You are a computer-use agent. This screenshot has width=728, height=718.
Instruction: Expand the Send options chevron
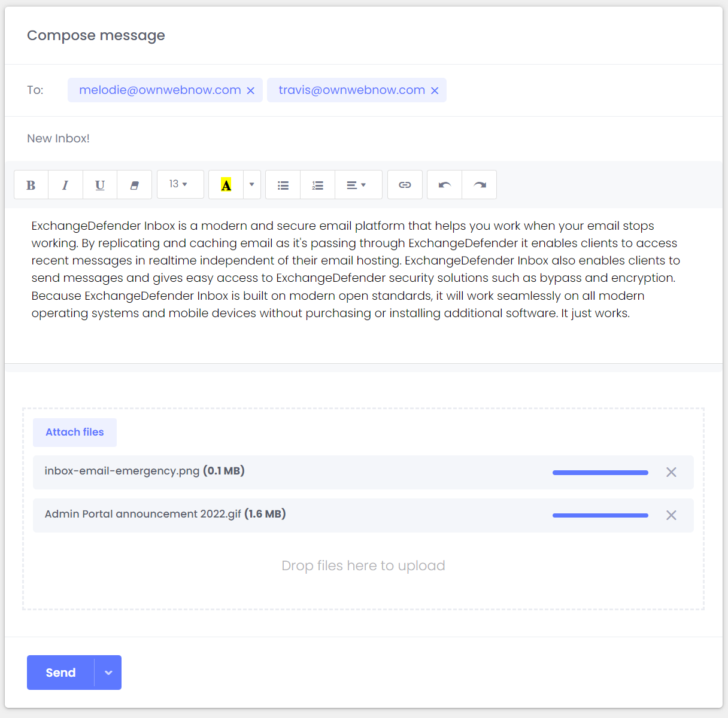point(108,673)
